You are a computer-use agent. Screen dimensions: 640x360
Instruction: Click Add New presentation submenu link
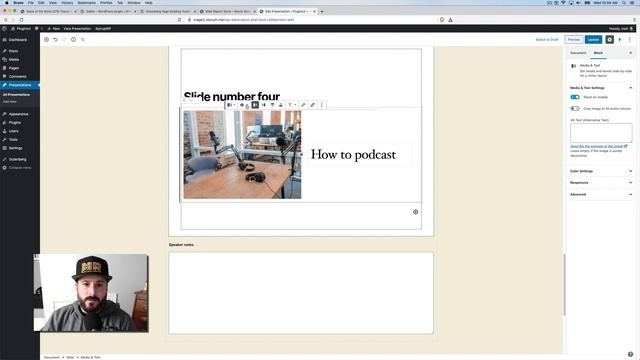10,102
